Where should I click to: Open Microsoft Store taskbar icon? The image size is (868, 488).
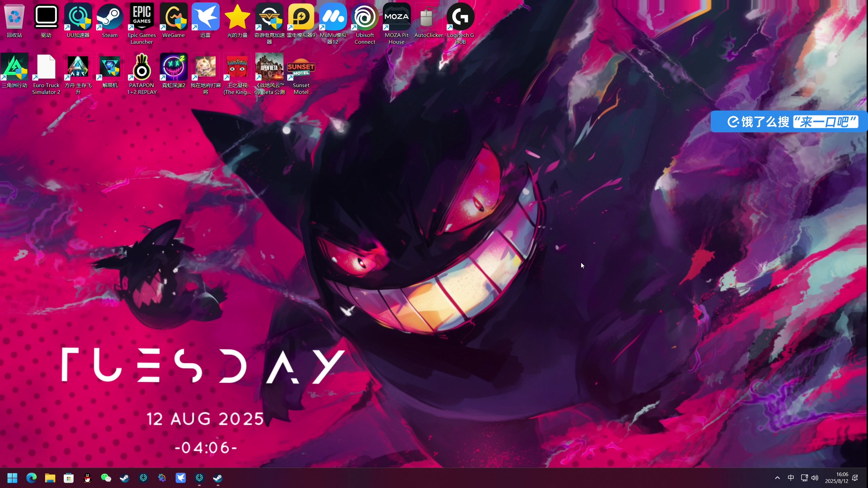(x=69, y=478)
